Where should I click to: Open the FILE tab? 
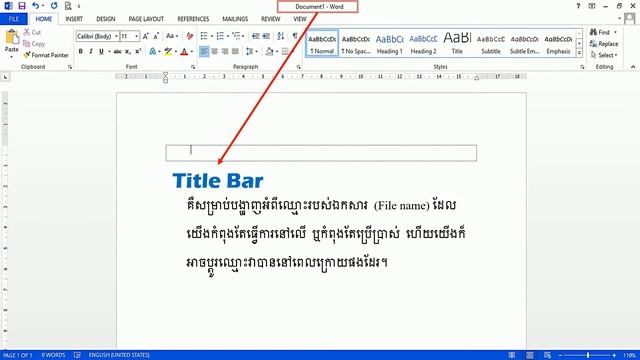coord(14,19)
